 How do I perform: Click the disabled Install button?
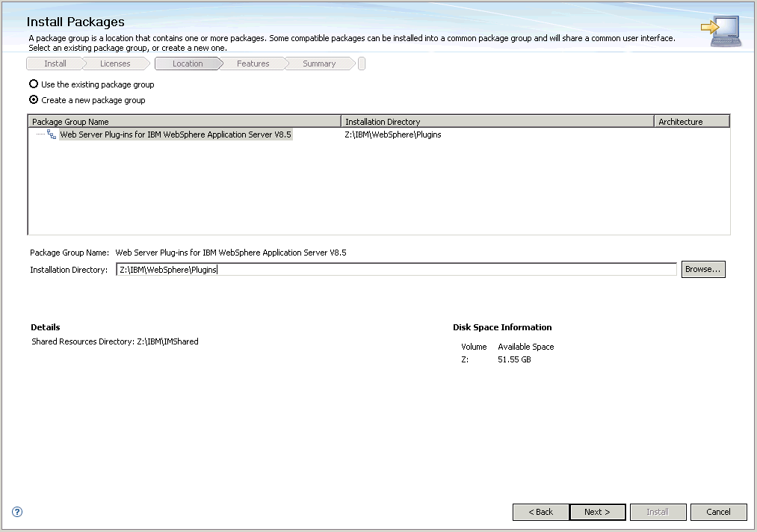pyautogui.click(x=658, y=512)
